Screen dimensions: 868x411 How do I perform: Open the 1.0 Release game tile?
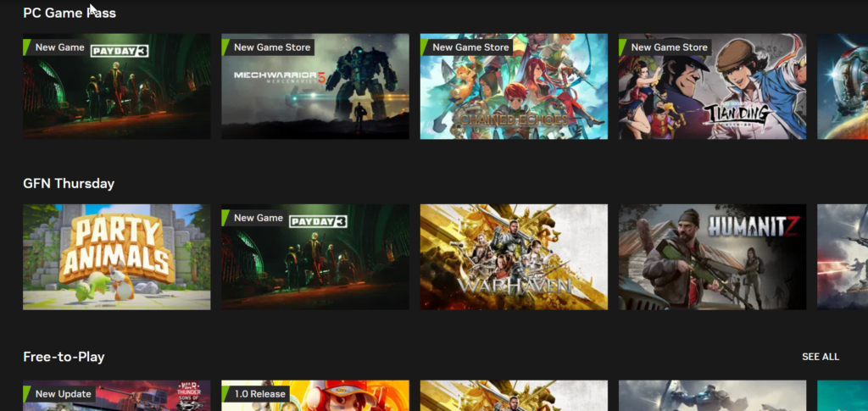pos(315,396)
